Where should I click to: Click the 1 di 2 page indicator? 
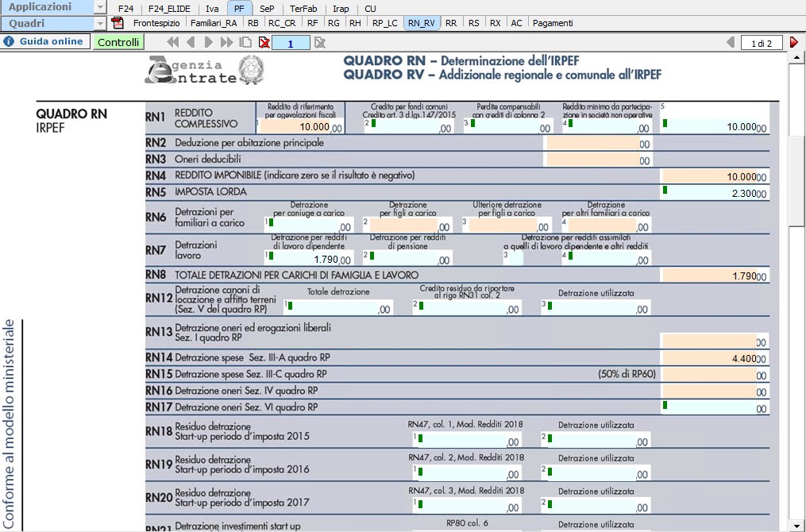click(762, 43)
